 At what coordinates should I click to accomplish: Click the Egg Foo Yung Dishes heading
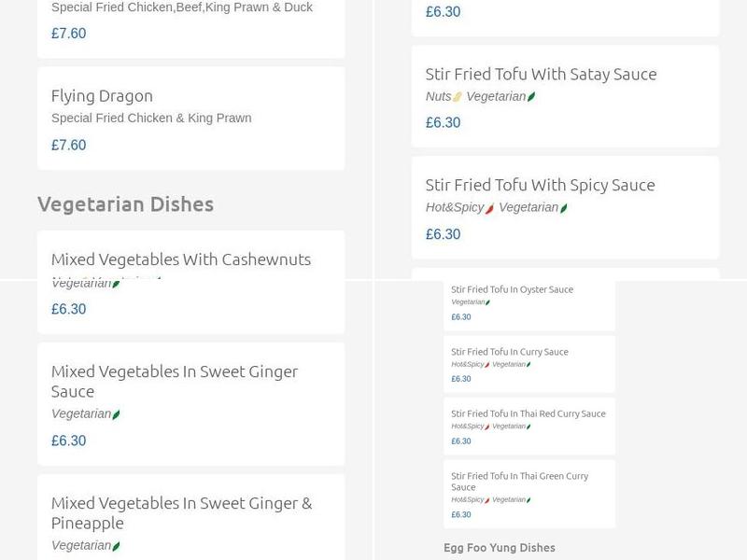500,548
